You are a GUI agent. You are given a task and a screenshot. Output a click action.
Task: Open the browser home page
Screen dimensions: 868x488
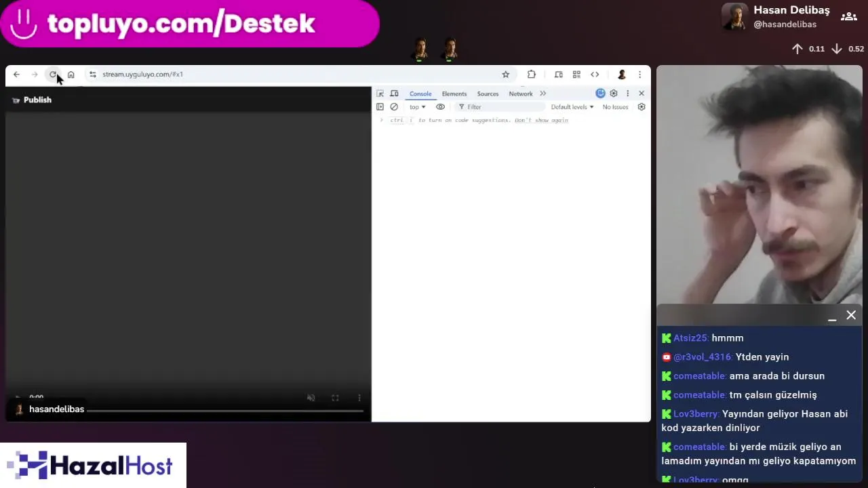[71, 75]
